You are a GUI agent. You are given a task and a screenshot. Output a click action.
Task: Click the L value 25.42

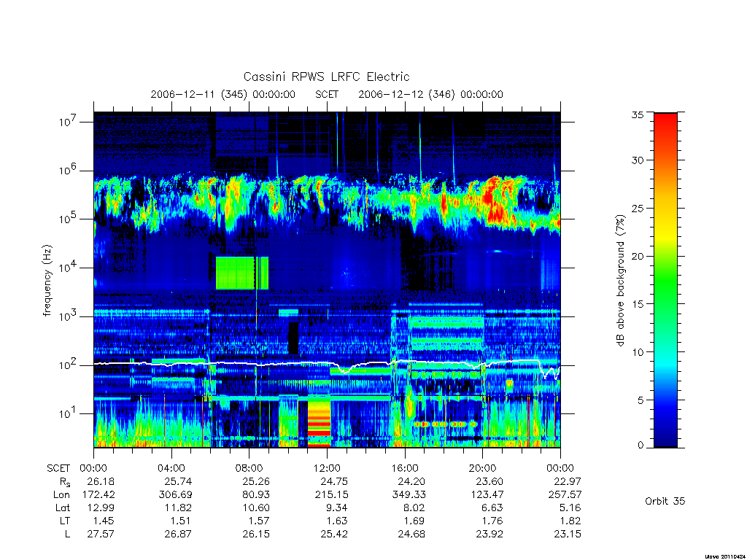[334, 534]
